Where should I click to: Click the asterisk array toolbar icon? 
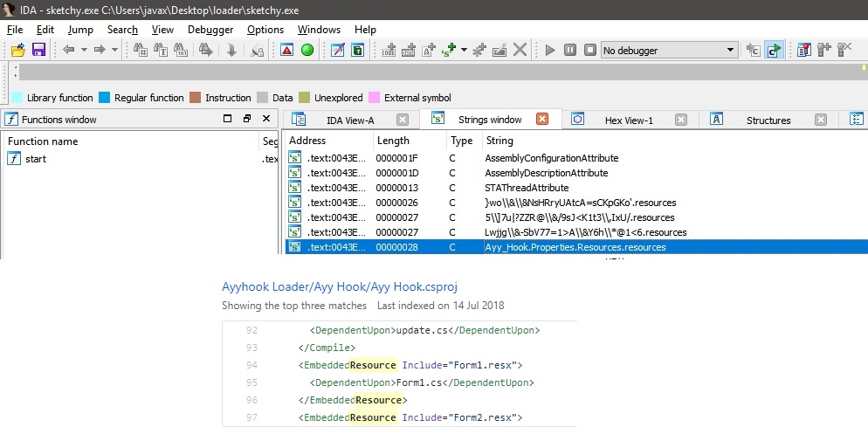(x=479, y=51)
